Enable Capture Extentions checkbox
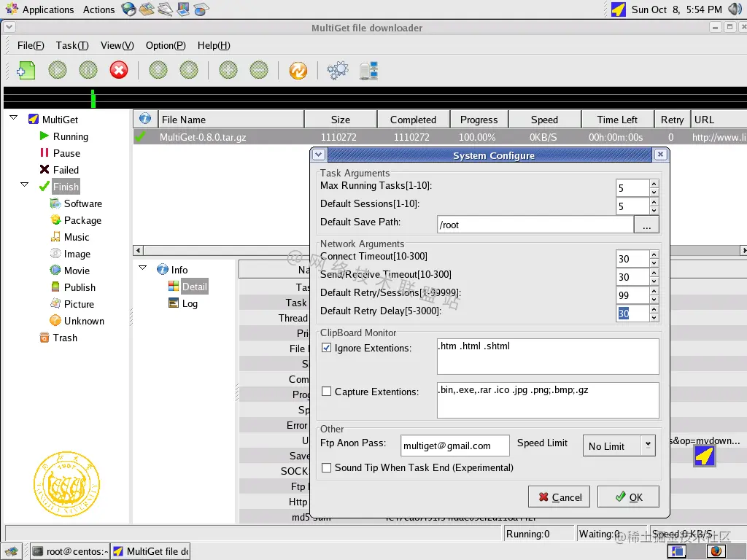The height and width of the screenshot is (560, 747). click(326, 392)
